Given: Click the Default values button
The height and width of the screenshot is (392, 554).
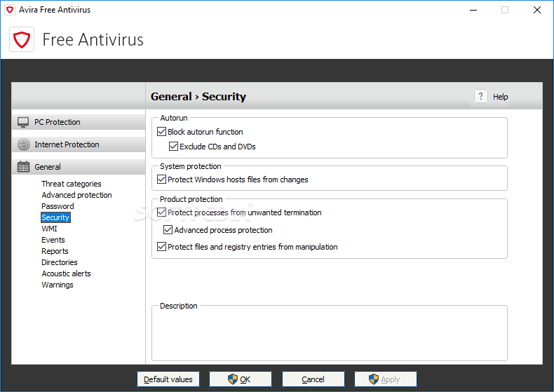Looking at the screenshot, I should (x=168, y=379).
